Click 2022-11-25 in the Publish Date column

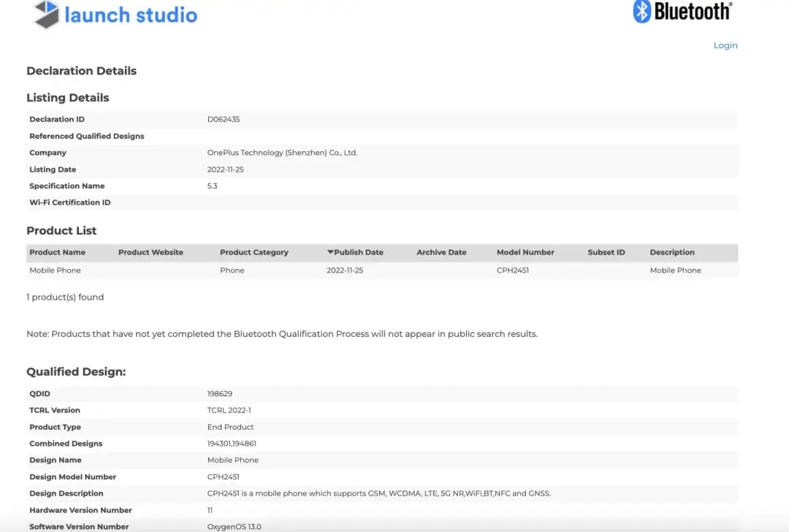[345, 270]
